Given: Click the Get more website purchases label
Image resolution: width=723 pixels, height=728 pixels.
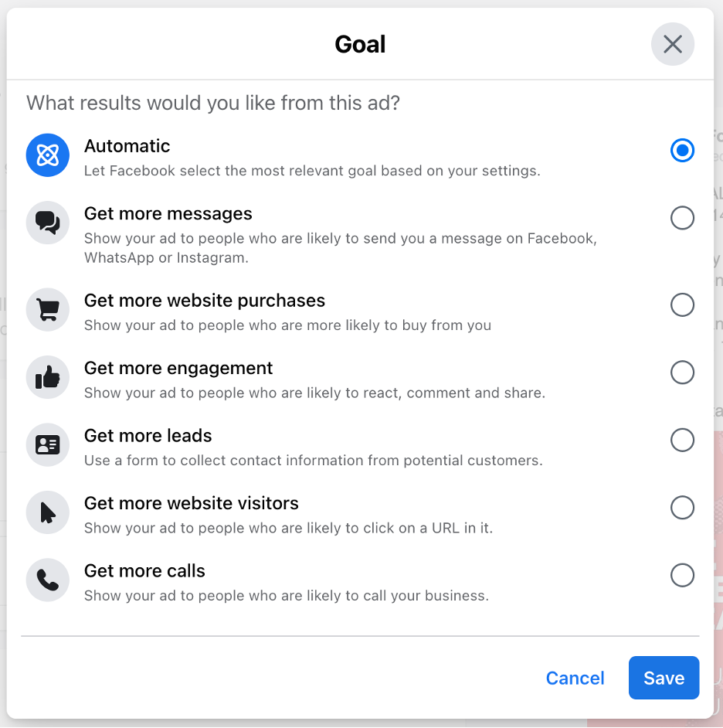Looking at the screenshot, I should [205, 301].
